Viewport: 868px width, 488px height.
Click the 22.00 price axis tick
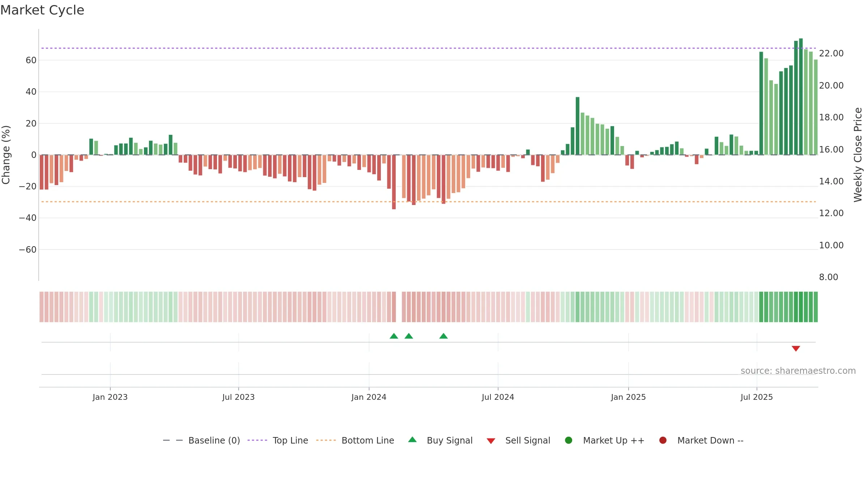(x=831, y=53)
